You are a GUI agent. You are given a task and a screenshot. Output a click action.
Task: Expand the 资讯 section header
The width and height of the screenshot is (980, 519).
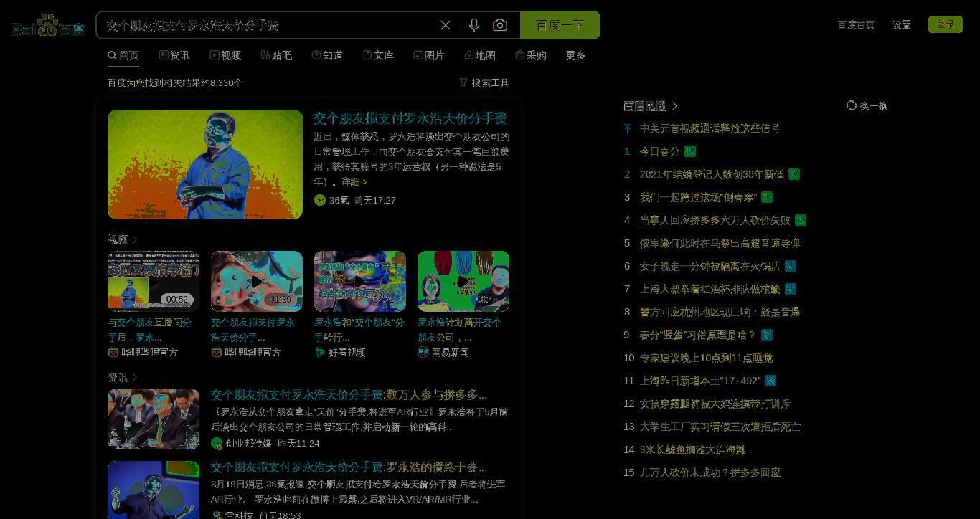pyautogui.click(x=122, y=377)
